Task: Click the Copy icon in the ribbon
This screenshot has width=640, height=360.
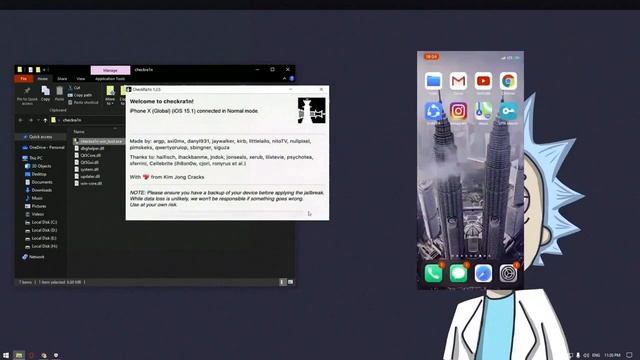Action: (x=45, y=93)
